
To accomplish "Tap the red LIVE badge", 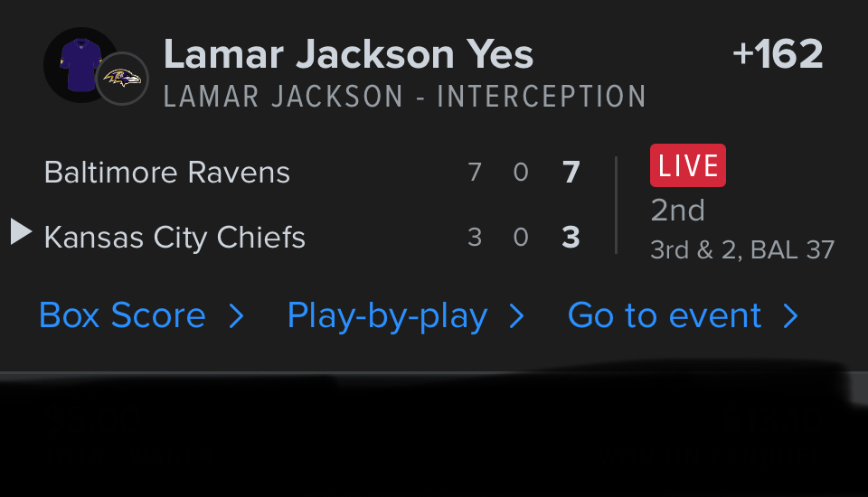I will click(687, 166).
